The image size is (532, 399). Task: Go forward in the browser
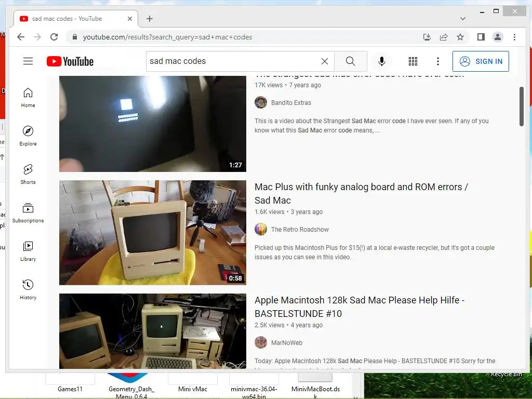[37, 37]
